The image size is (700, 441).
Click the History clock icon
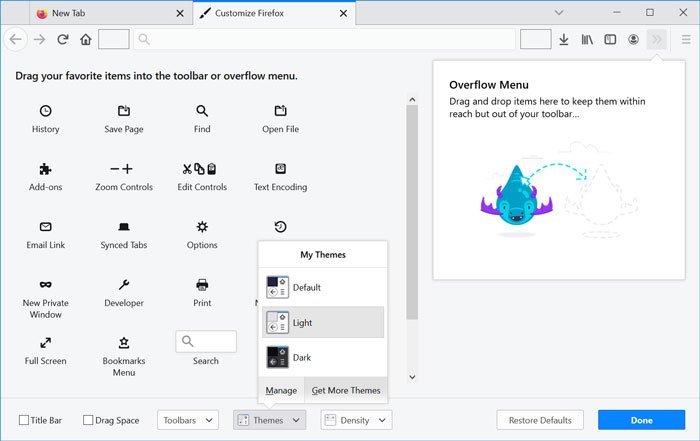point(46,111)
